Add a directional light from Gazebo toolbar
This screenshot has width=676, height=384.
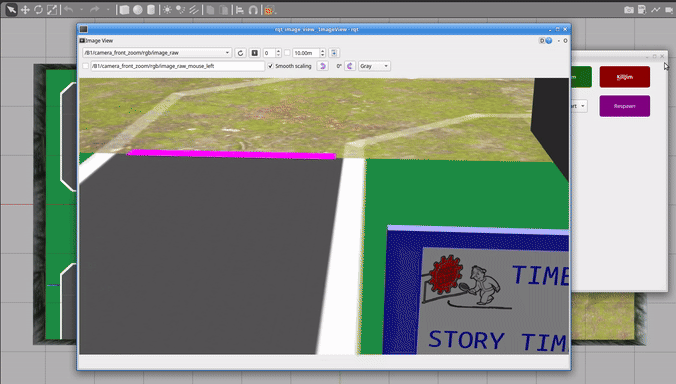click(194, 9)
